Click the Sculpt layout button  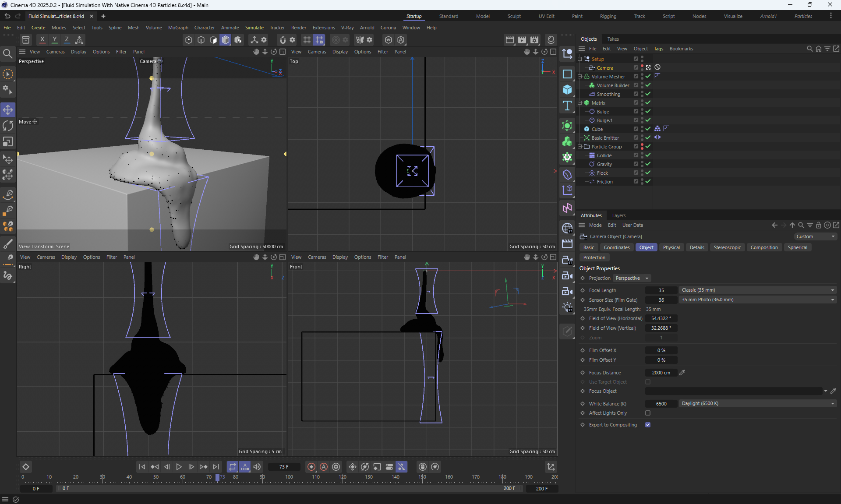click(514, 16)
